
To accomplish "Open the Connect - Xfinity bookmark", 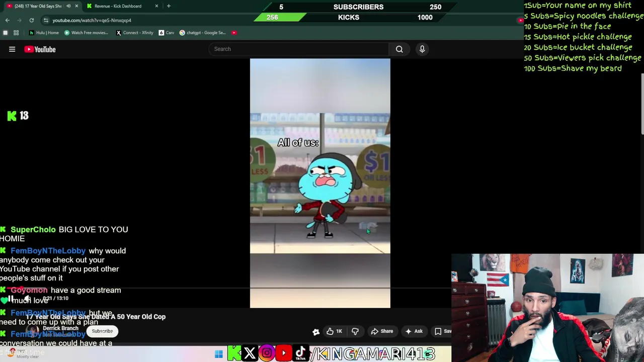I will (x=134, y=33).
